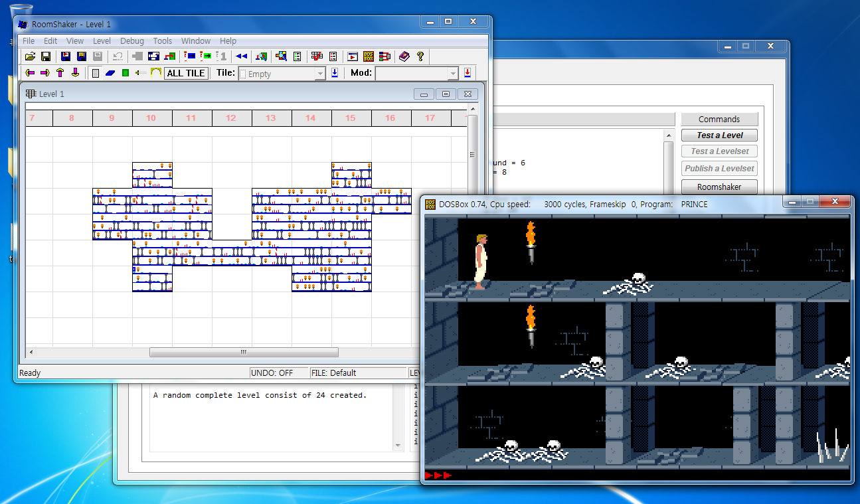Click the blue box with black arrow icon

pyautogui.click(x=190, y=56)
